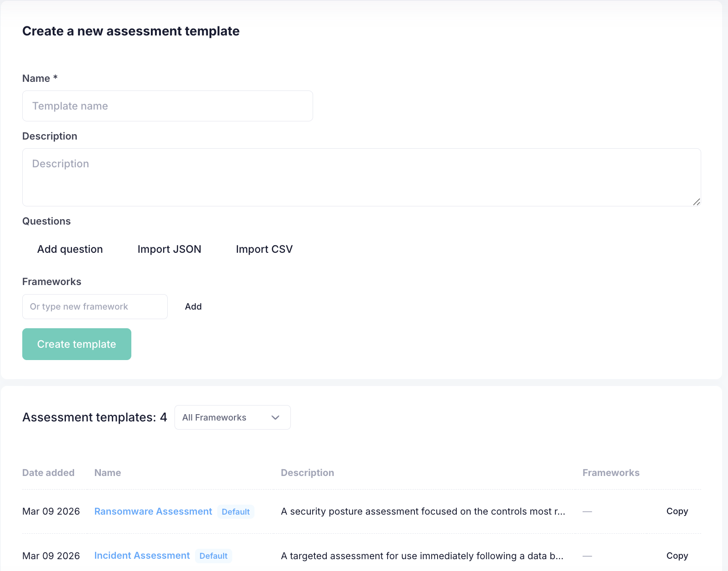Open the Ransomware Assessment template link
The width and height of the screenshot is (728, 571).
point(153,511)
